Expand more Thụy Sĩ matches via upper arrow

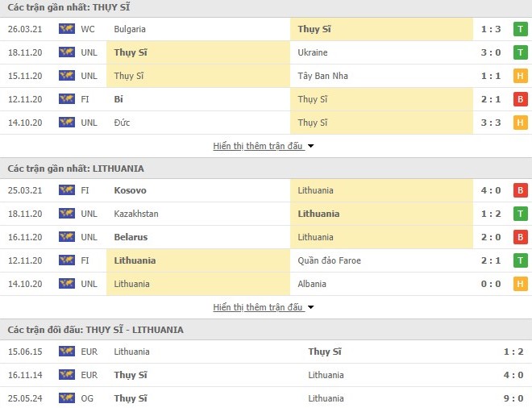(x=311, y=147)
